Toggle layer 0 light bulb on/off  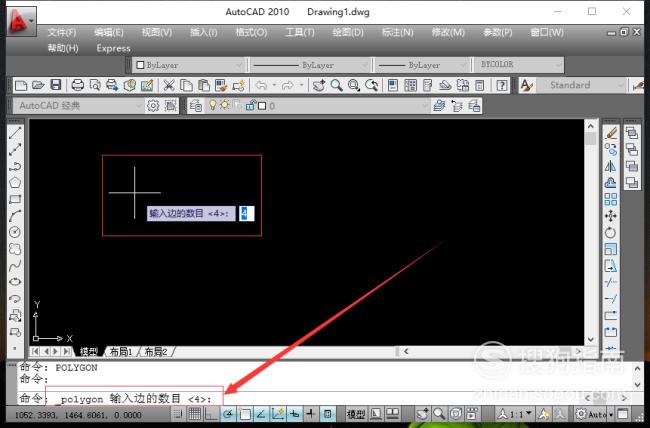click(x=213, y=105)
